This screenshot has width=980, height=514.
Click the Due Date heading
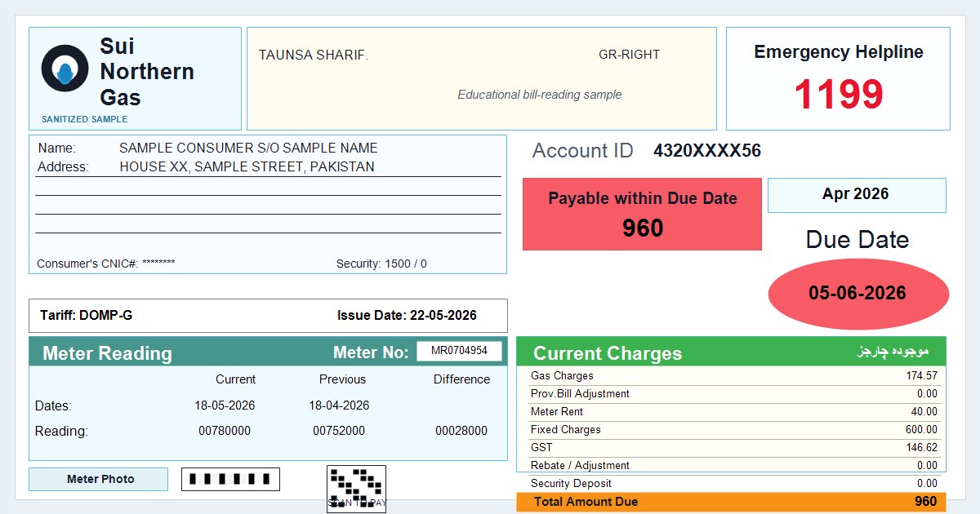tap(857, 240)
